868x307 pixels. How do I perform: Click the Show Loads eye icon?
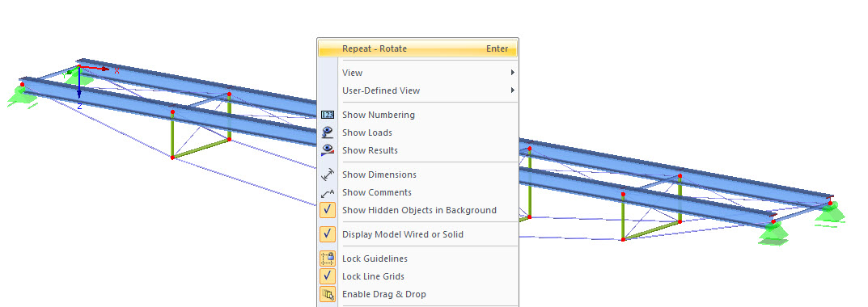328,132
